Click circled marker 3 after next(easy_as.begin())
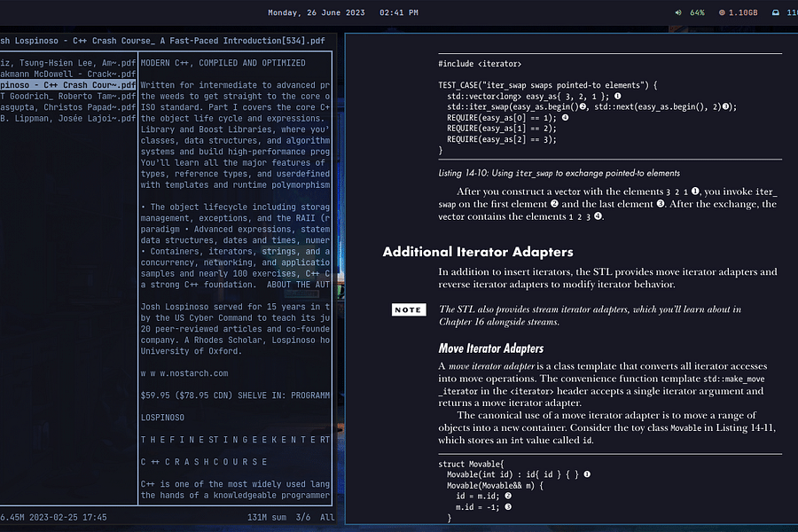The height and width of the screenshot is (532, 798). pyautogui.click(x=726, y=106)
